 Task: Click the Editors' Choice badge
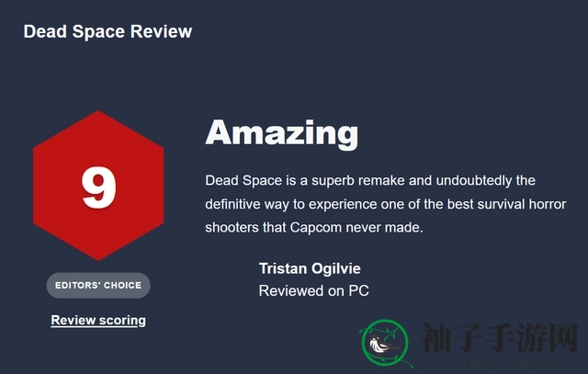pyautogui.click(x=98, y=286)
